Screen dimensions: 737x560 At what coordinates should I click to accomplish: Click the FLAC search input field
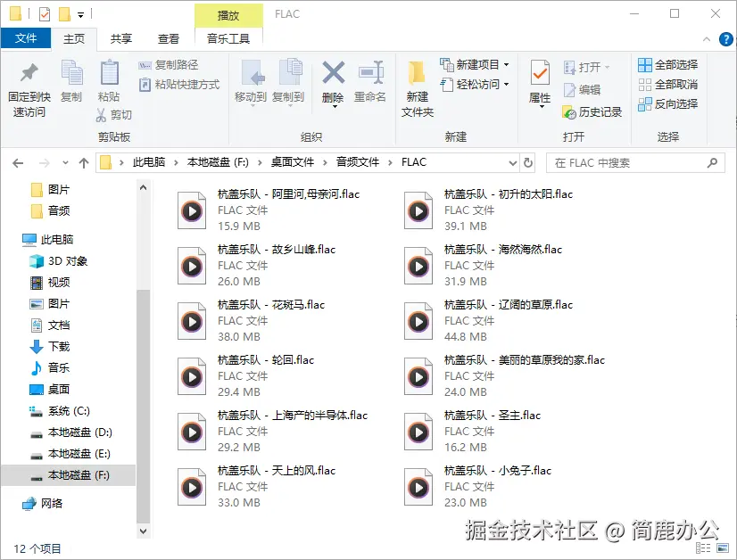[635, 163]
